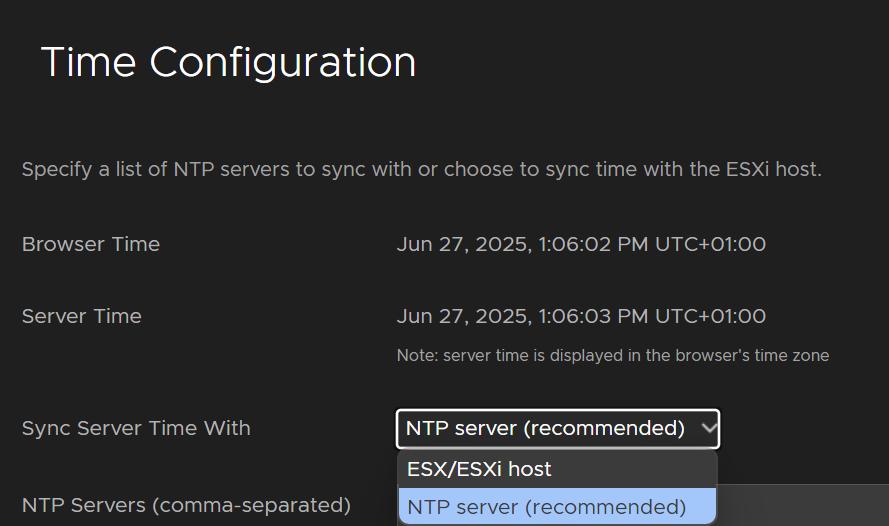Click the Time Configuration heading
889x526 pixels.
coord(228,62)
